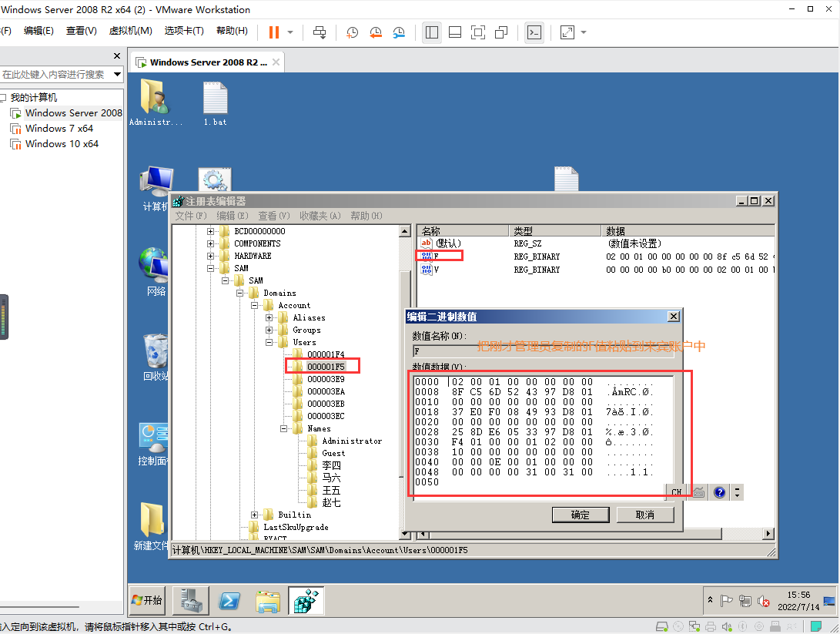
Task: Select the Administrator key under Names
Action: pyautogui.click(x=352, y=441)
